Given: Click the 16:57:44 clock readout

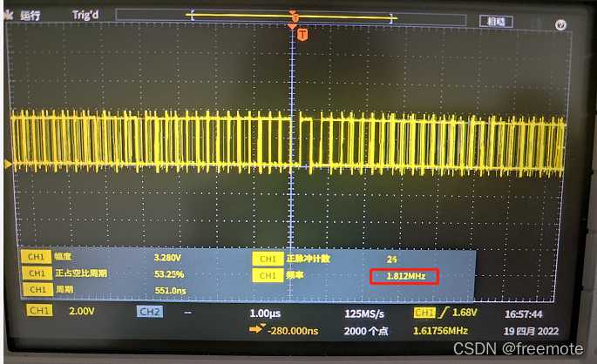Looking at the screenshot, I should (524, 314).
